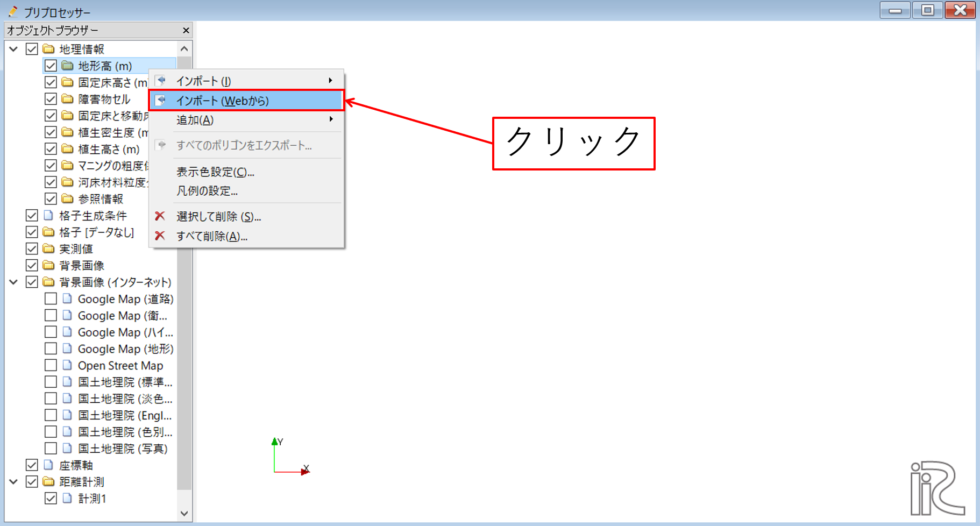Click the 参照情報 folder icon
This screenshot has height=526, width=980.
(x=67, y=199)
